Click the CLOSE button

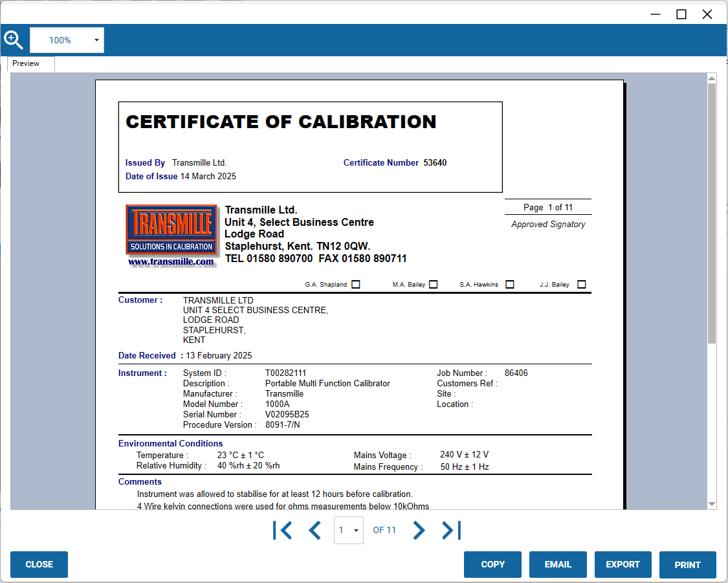[x=39, y=564]
